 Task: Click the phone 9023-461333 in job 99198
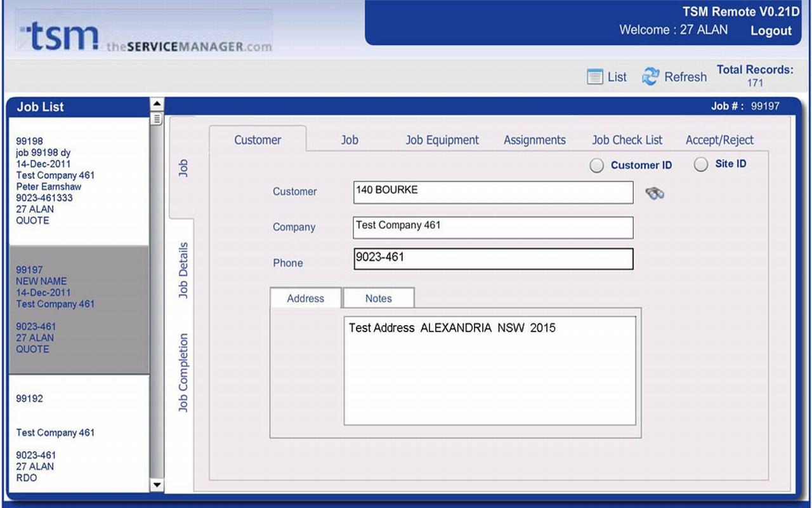44,198
